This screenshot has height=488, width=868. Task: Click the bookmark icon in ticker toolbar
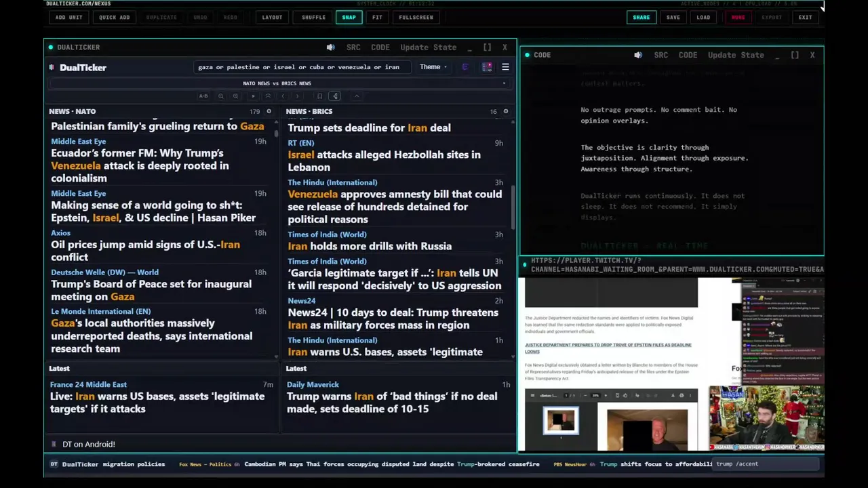point(319,96)
